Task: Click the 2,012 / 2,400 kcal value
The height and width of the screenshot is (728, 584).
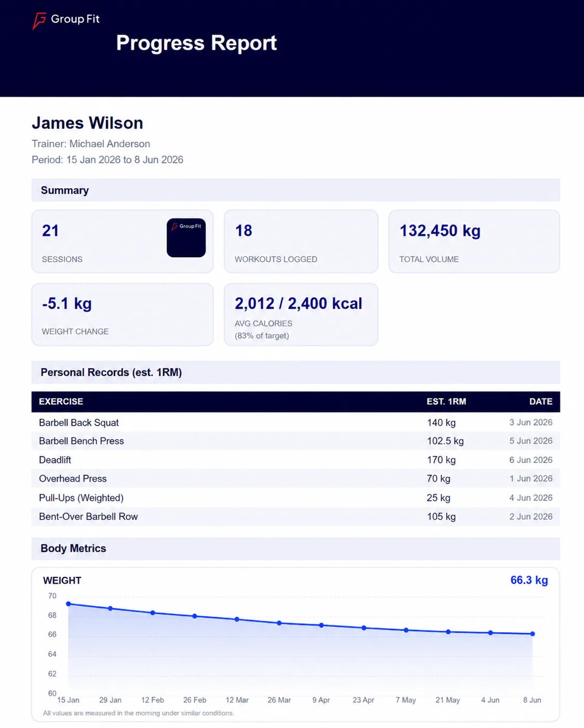Action: pos(299,303)
